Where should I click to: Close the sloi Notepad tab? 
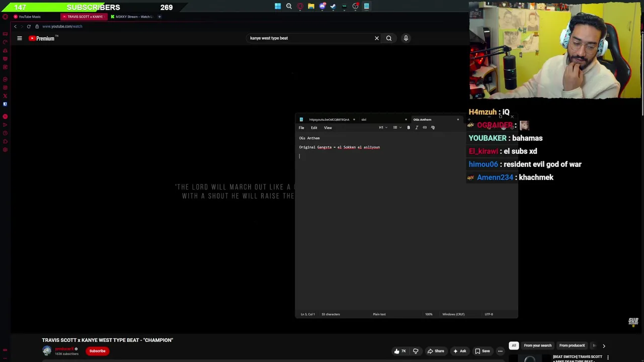click(406, 120)
